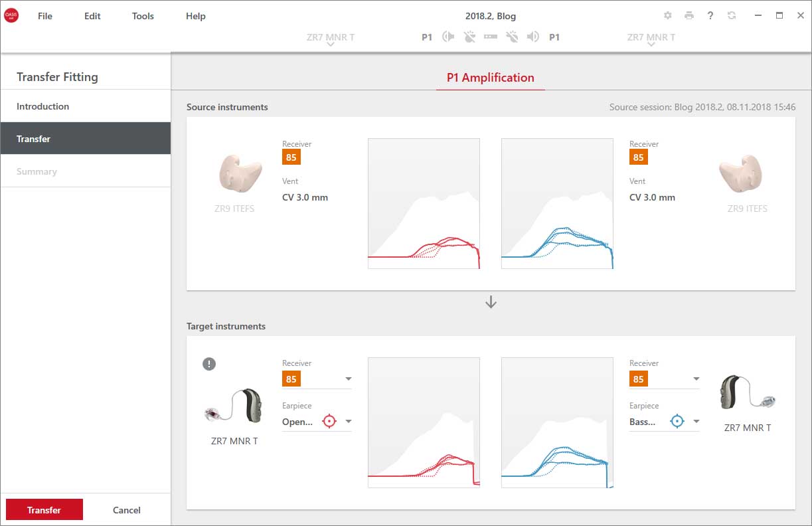Click the Cancel button
This screenshot has height=526, width=812.
[x=127, y=510]
